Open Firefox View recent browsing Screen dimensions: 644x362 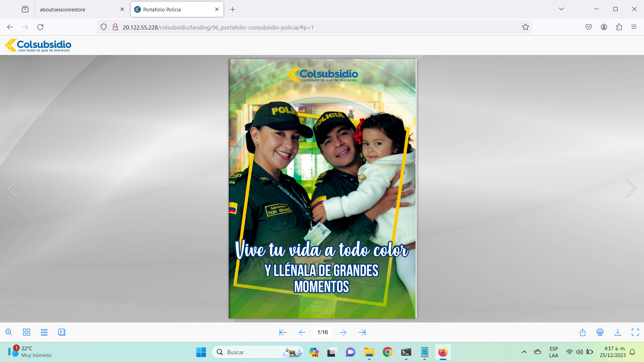click(25, 9)
